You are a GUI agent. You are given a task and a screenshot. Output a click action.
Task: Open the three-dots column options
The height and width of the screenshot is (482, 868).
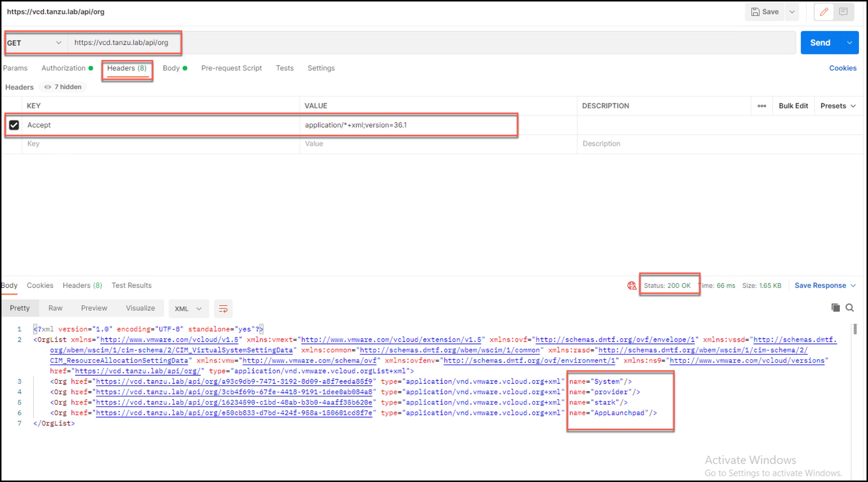[x=762, y=106]
